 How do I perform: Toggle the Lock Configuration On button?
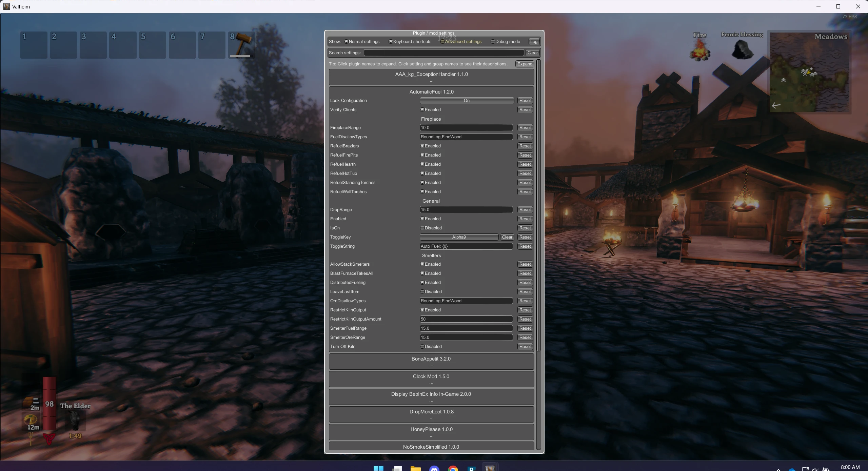[x=467, y=101]
